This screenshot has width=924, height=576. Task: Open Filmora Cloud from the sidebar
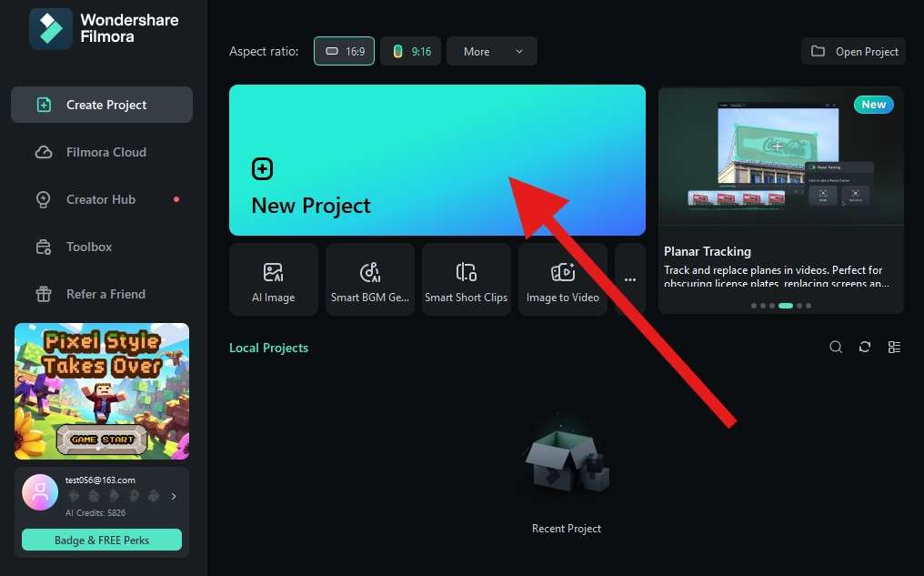pyautogui.click(x=102, y=152)
